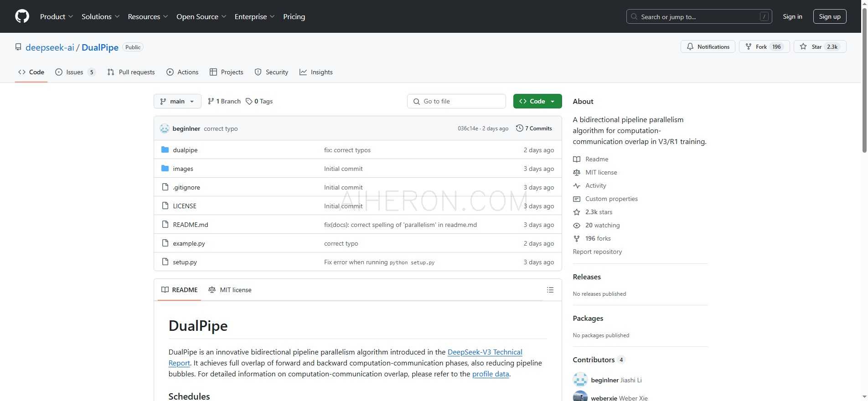The image size is (868, 401).
Task: Click the Contributors heading link
Action: 594,360
